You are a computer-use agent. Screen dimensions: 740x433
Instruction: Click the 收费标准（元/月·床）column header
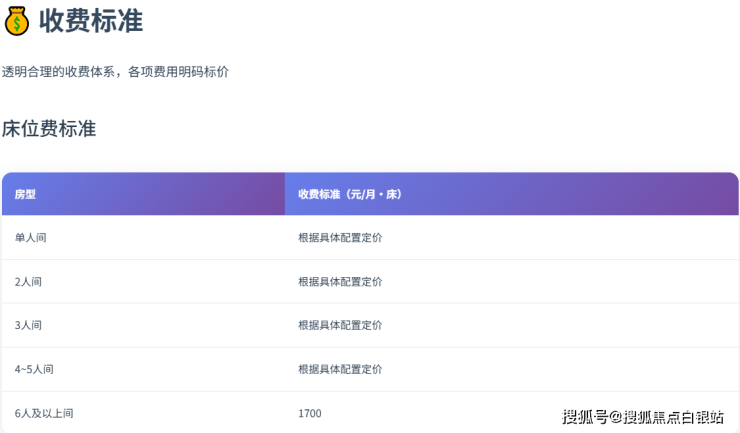(349, 194)
